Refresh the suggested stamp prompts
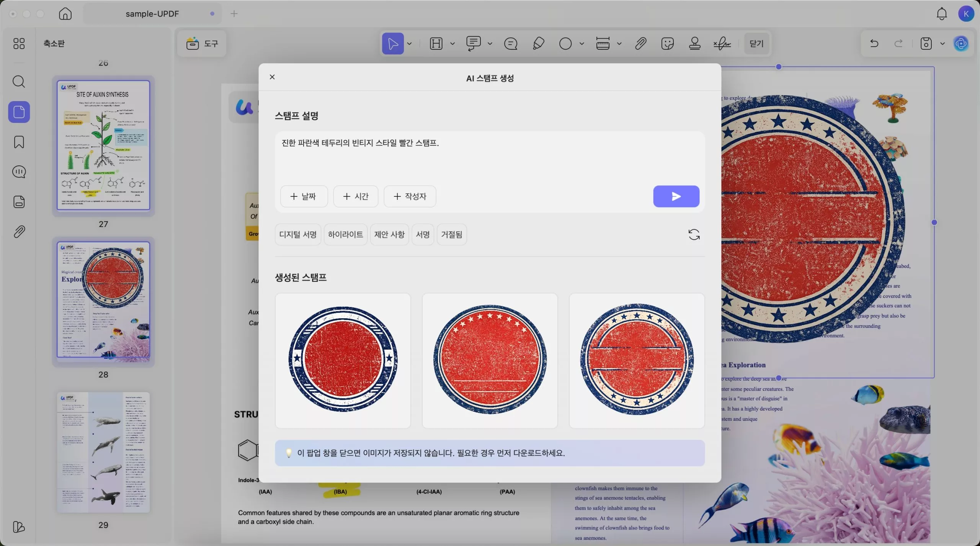 coord(694,234)
